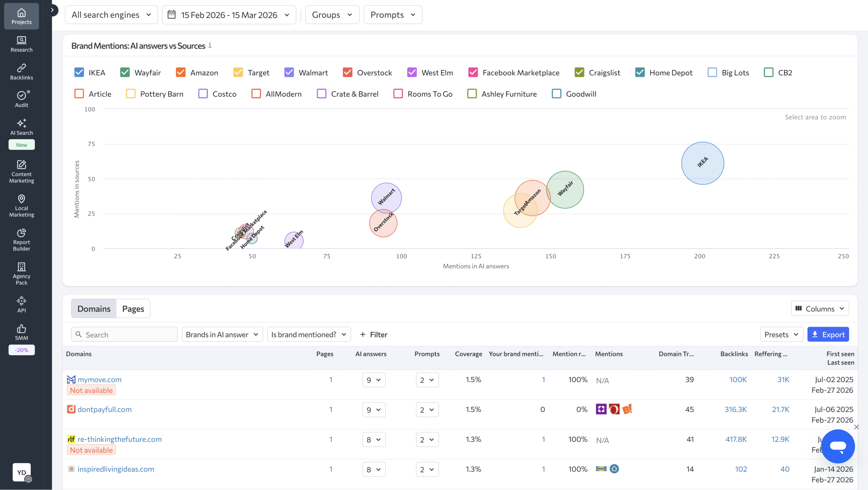Sort by Coverage column header

coord(468,354)
